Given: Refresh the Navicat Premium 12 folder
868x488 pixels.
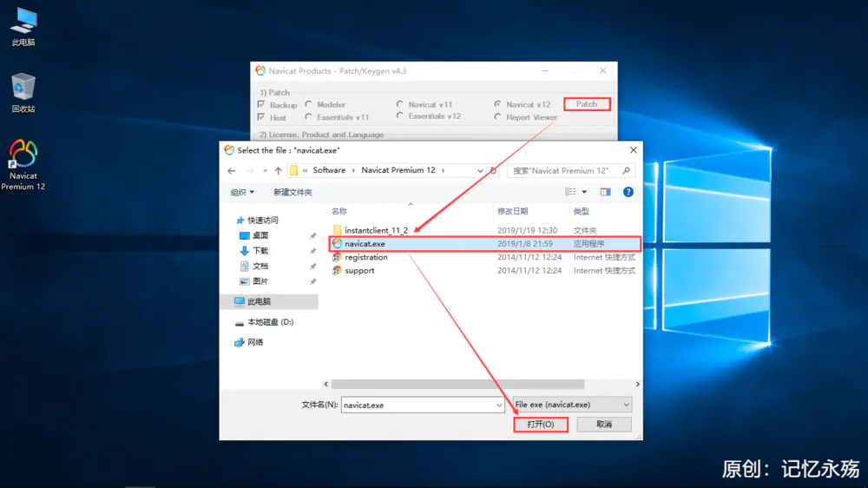Looking at the screenshot, I should [493, 170].
